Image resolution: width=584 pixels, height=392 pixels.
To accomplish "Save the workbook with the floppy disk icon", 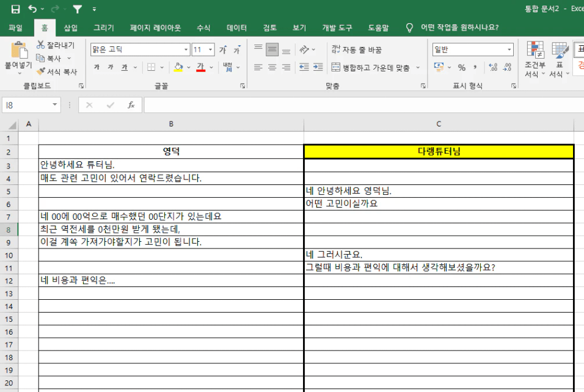I will tap(15, 9).
